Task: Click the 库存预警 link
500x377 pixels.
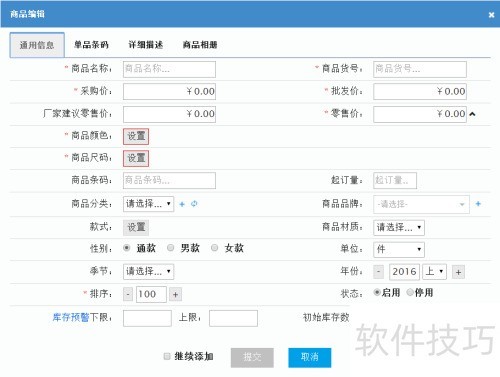Action: (71, 317)
